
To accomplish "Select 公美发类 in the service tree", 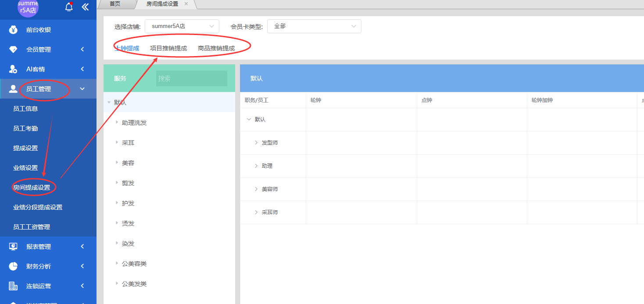I will click(x=134, y=284).
